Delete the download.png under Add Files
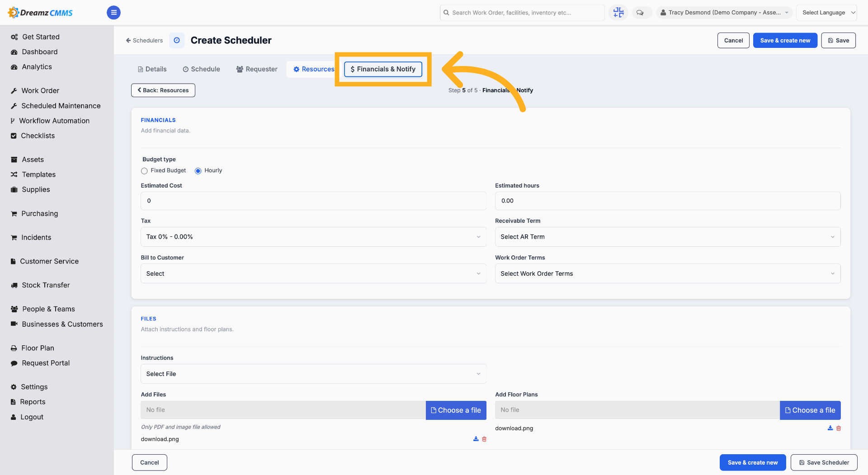This screenshot has width=868, height=475. point(484,439)
